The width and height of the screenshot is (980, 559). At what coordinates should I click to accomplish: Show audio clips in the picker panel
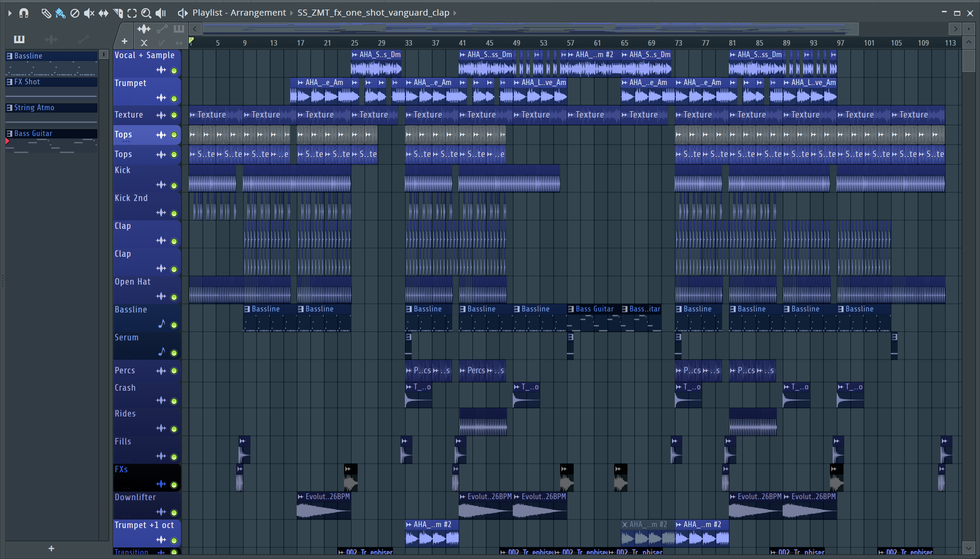[x=51, y=39]
